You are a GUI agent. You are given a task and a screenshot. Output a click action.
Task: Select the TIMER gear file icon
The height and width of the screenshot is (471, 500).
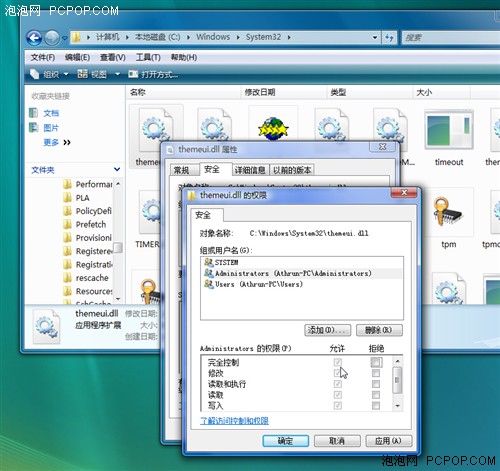point(150,212)
